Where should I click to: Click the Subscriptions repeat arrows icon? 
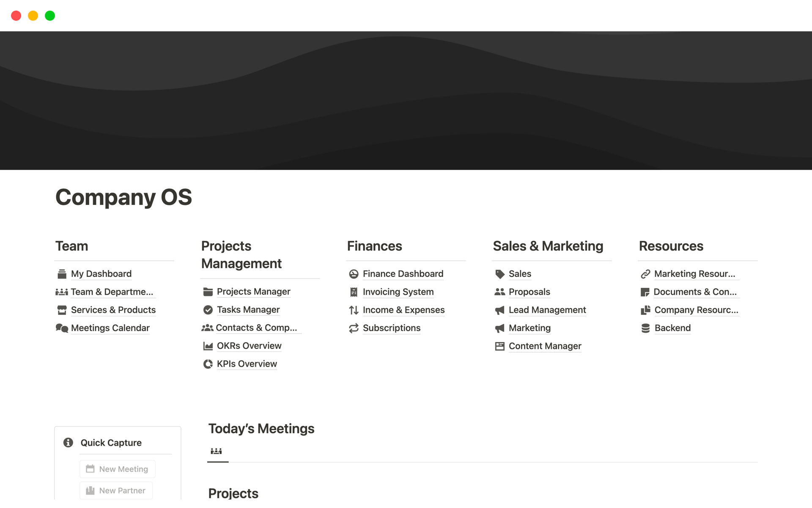click(354, 328)
